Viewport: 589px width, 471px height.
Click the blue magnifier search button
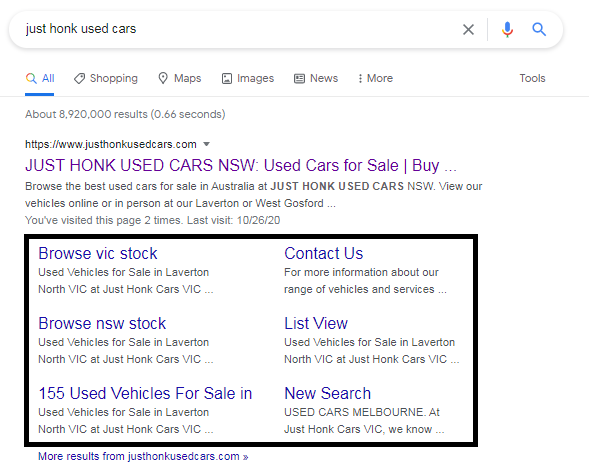(539, 29)
